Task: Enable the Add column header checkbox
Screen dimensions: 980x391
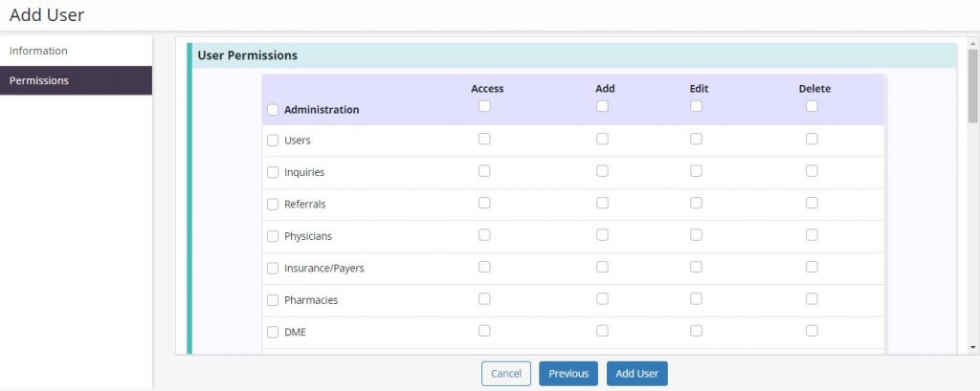Action: [602, 106]
